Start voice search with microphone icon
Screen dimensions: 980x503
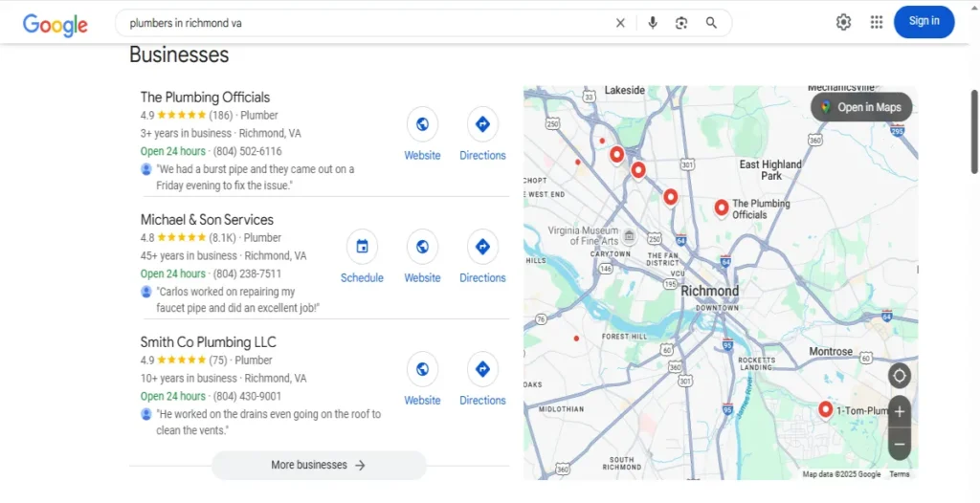click(653, 23)
